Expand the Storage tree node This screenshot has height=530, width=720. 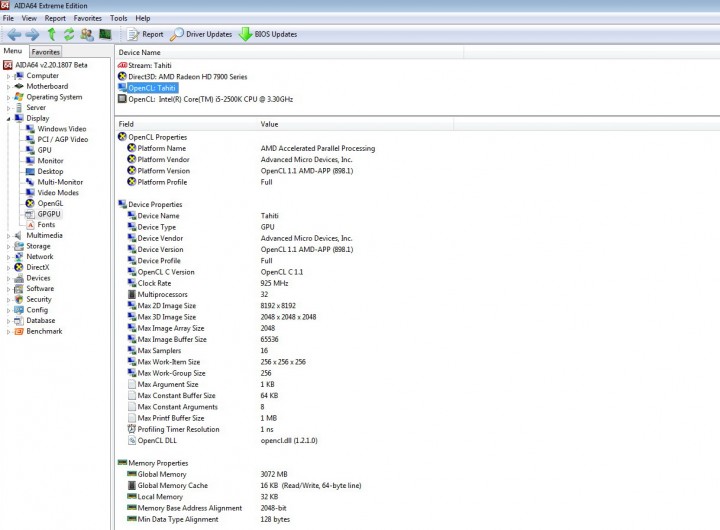[x=8, y=246]
